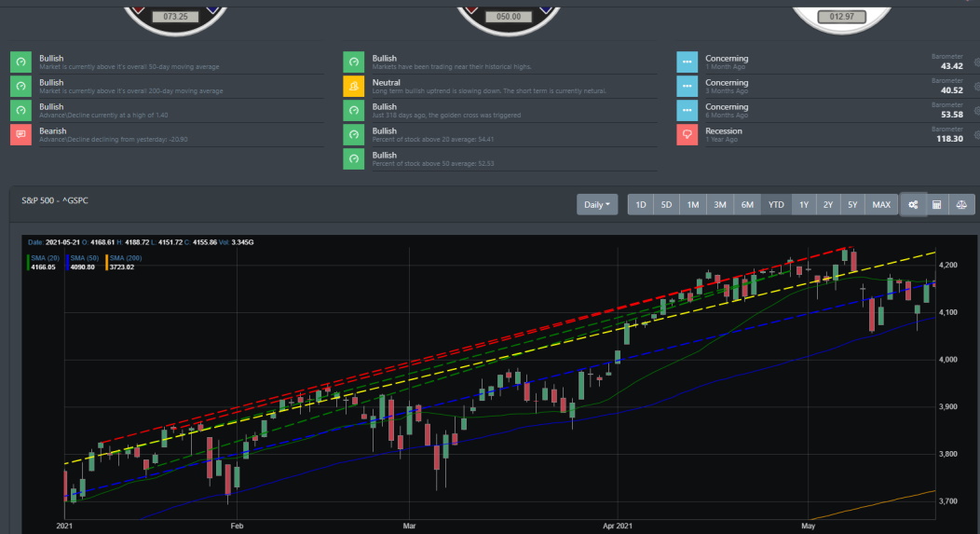Click the gauge icon for stock above 20 average
This screenshot has width=980, height=534.
pos(354,134)
